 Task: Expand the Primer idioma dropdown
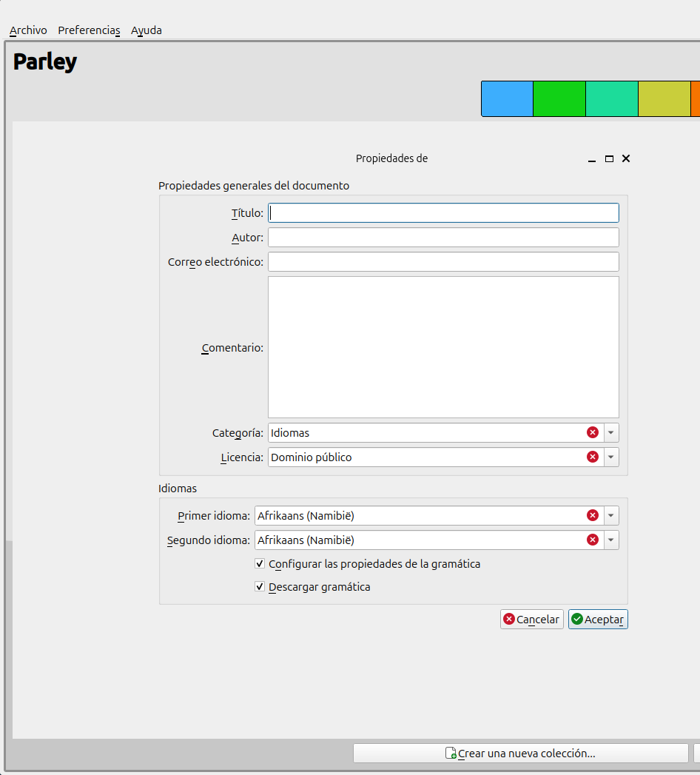pyautogui.click(x=611, y=516)
